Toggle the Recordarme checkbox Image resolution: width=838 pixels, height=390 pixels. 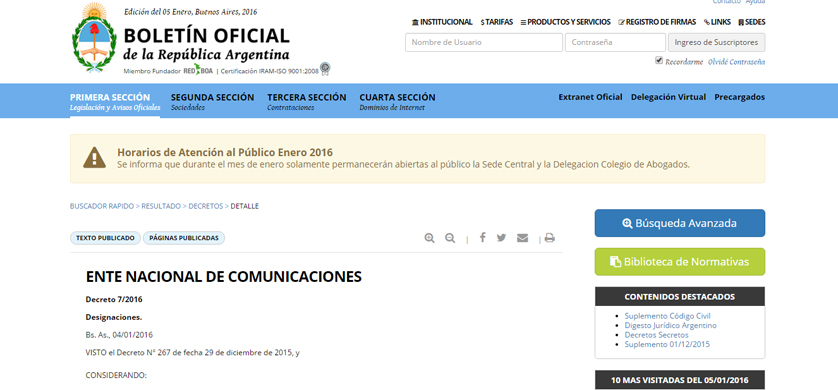pos(659,61)
